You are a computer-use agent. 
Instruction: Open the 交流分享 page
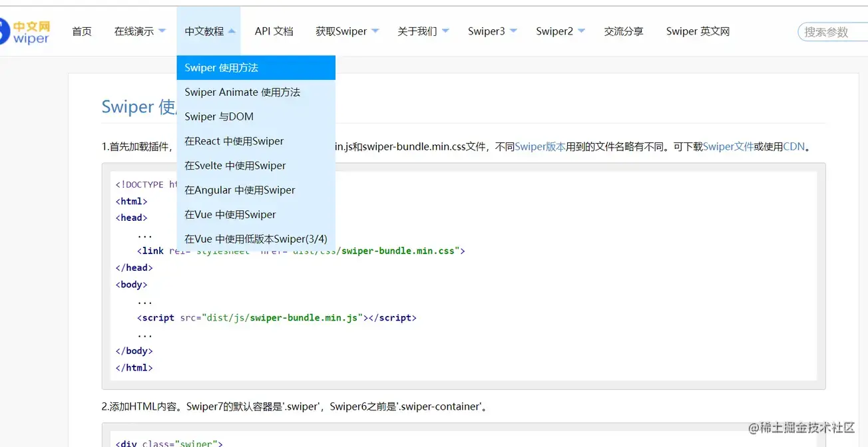pyautogui.click(x=624, y=31)
